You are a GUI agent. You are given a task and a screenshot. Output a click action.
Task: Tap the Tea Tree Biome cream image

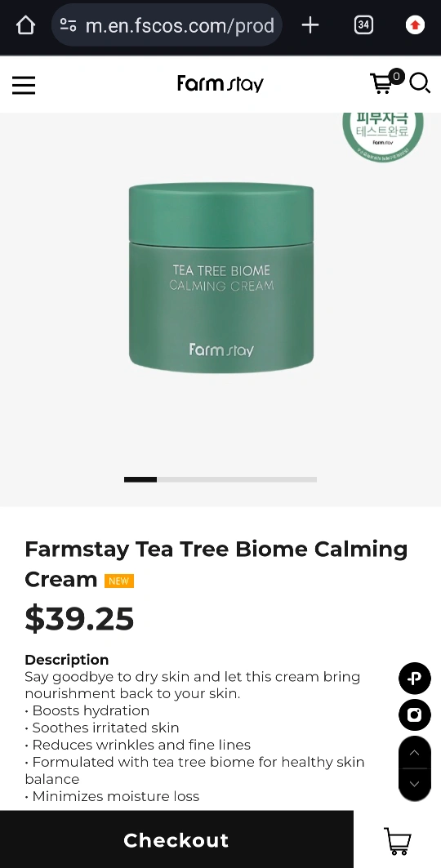(x=221, y=278)
